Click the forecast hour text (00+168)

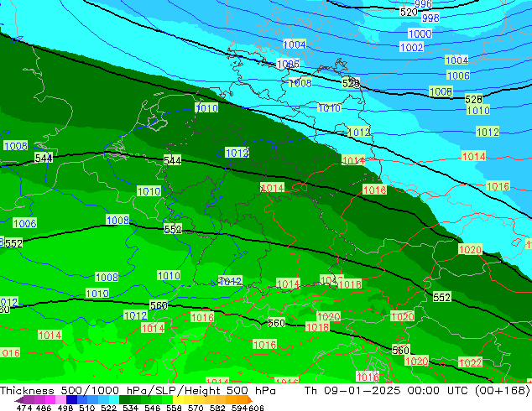click(x=502, y=390)
